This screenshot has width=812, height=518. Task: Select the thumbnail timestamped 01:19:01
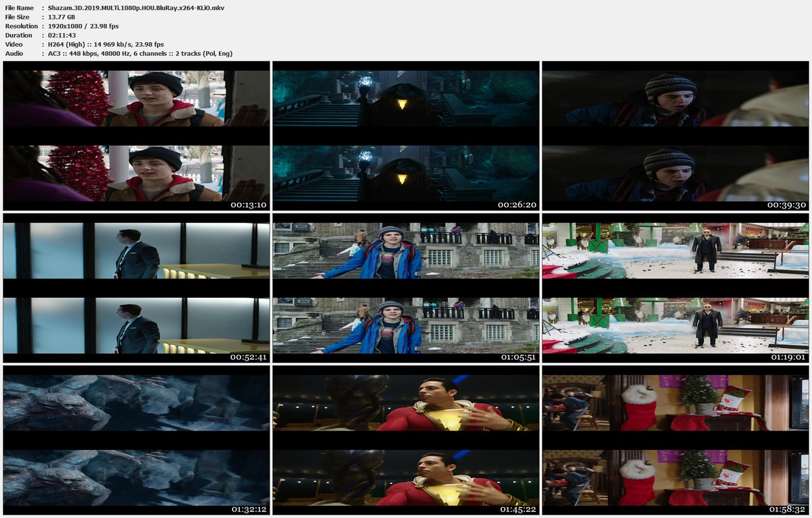coord(675,288)
